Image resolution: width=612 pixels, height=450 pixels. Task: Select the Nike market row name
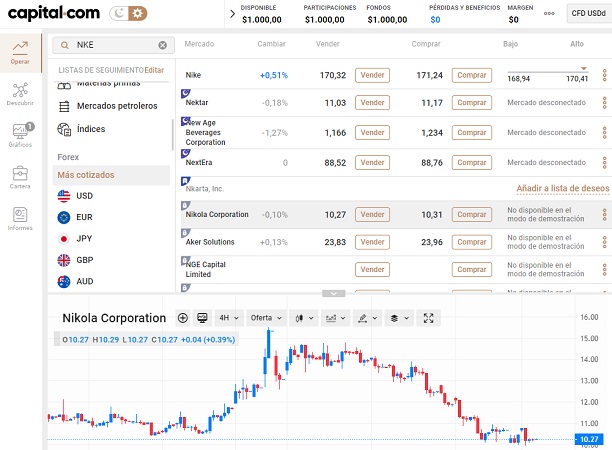(x=193, y=75)
